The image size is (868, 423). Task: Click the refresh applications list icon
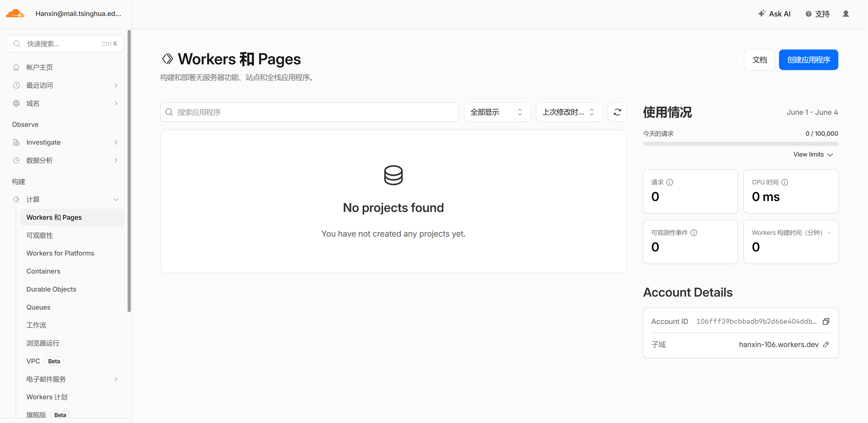pos(617,112)
